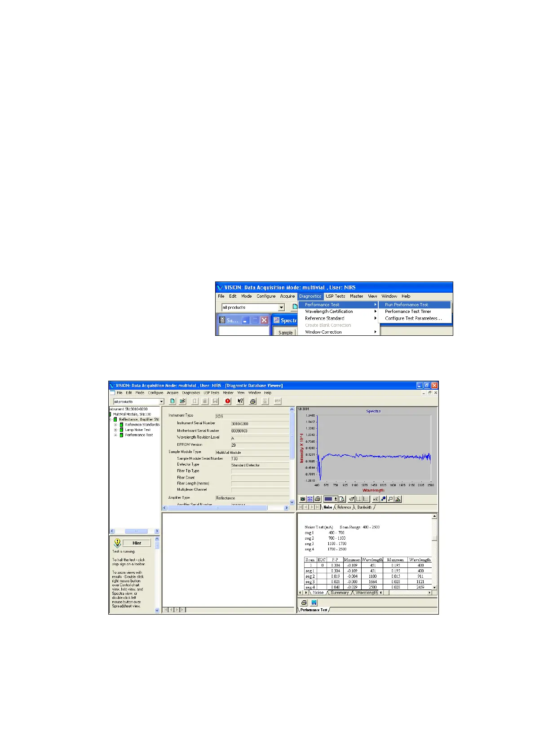Click first-sheet arrow beside Spectra Noise tab

301,507
